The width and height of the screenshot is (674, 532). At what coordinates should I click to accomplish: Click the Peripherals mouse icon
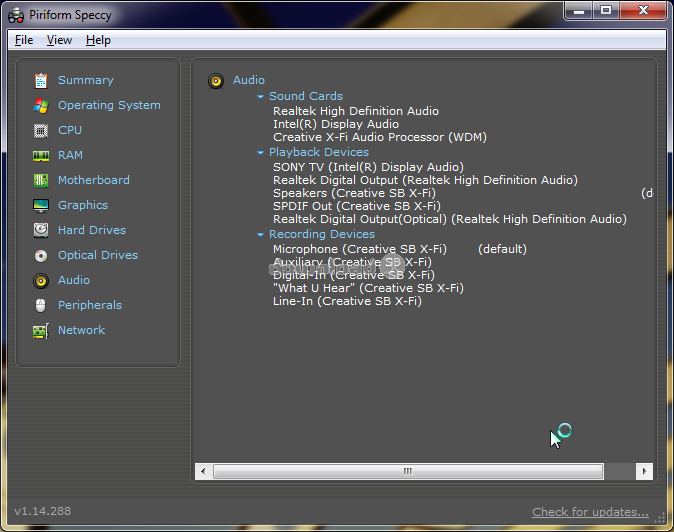point(41,306)
